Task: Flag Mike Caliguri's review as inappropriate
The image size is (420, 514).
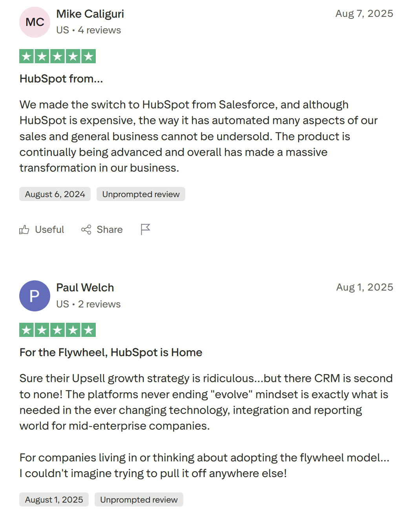Action: tap(145, 229)
